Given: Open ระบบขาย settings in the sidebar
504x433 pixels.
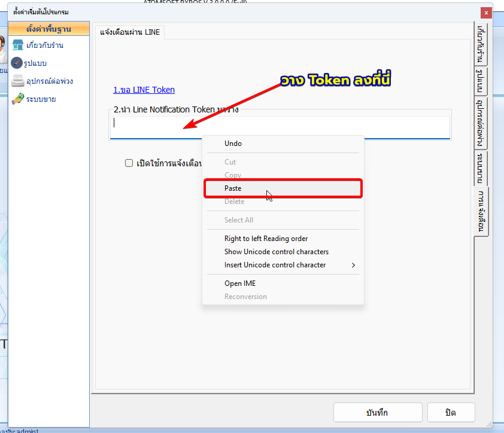Looking at the screenshot, I should [41, 99].
